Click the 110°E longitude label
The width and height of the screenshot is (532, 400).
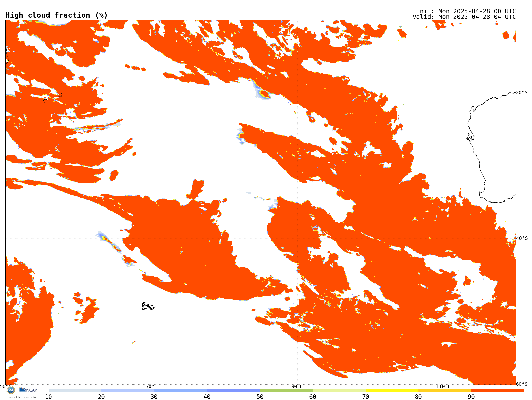(443, 387)
